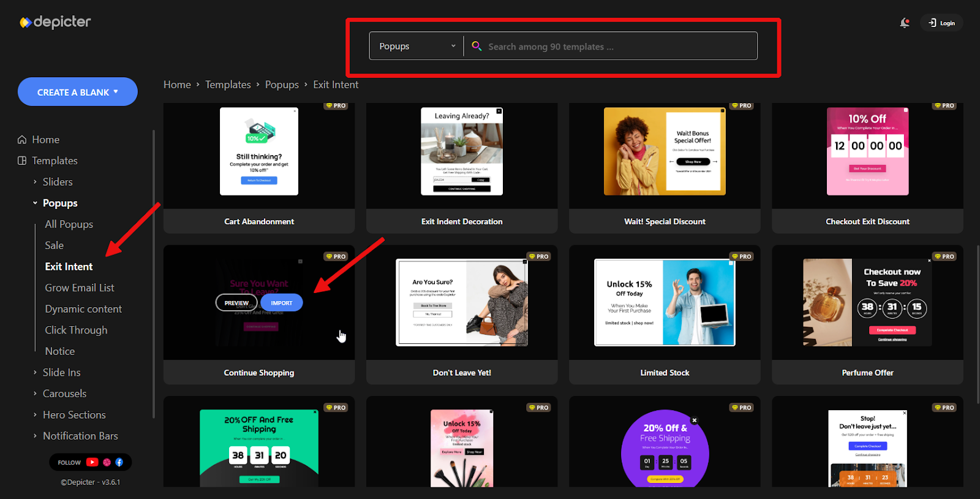The height and width of the screenshot is (499, 980).
Task: Click PRO badge on Cart Abandonment
Action: [x=336, y=106]
